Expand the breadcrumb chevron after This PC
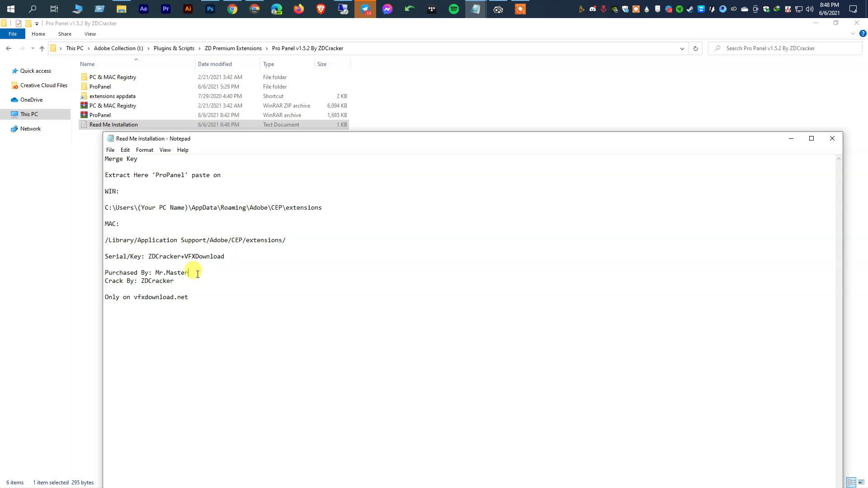 [89, 48]
